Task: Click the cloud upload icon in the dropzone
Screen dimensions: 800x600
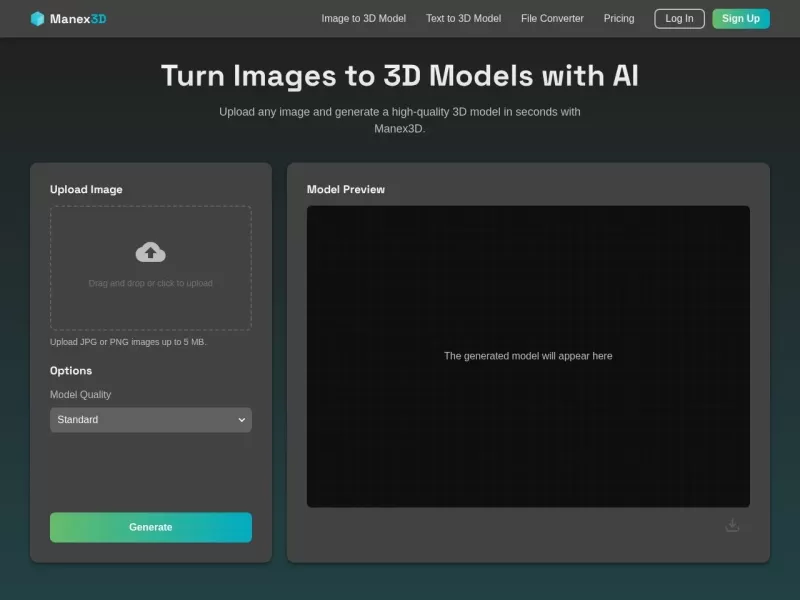Action: [150, 251]
